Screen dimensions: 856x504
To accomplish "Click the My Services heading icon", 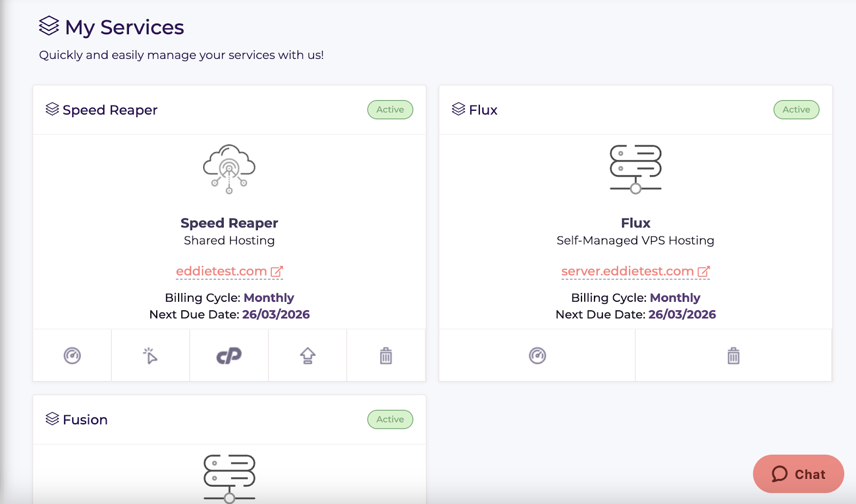I will click(49, 26).
